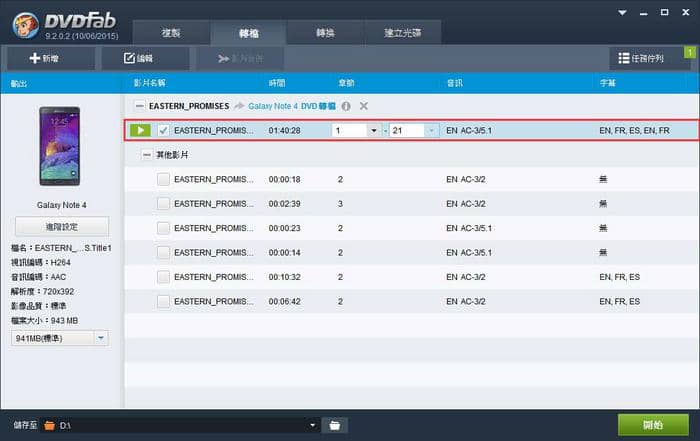Viewport: 700px width, 441px height.
Task: Click the 720x392 resolution value
Action: (58, 291)
